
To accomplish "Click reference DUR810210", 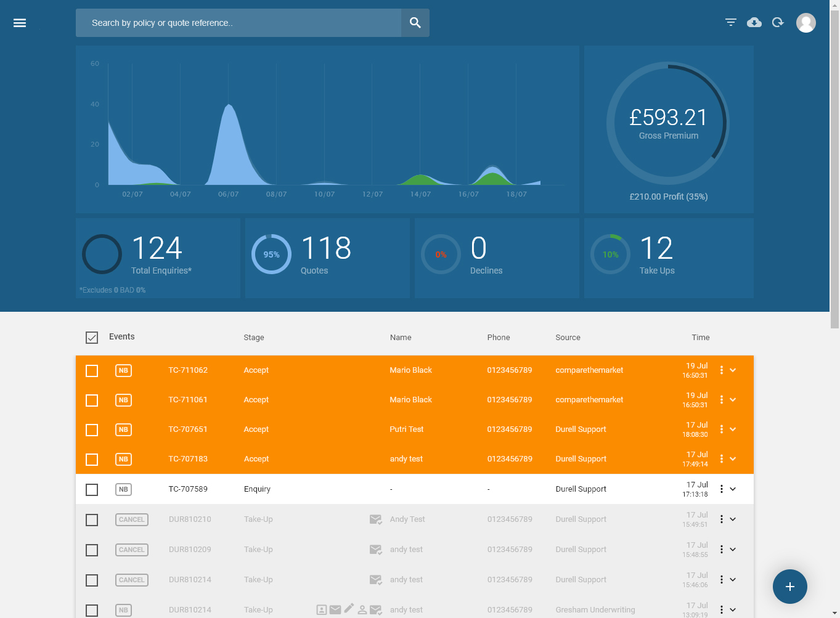I will tap(190, 519).
